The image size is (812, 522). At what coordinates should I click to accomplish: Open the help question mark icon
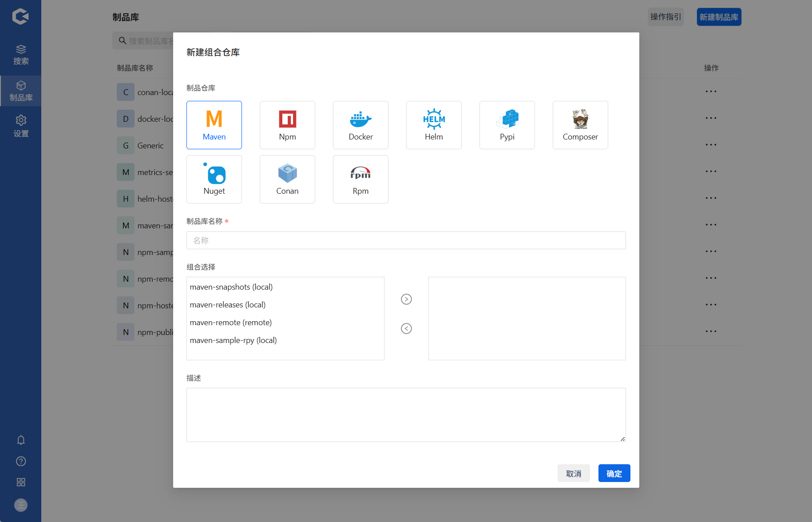(21, 461)
